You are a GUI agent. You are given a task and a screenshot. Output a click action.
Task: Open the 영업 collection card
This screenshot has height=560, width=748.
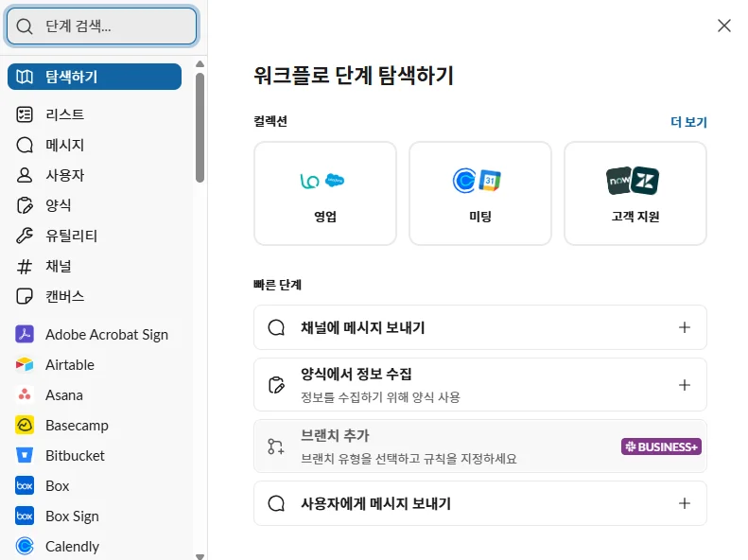[325, 193]
